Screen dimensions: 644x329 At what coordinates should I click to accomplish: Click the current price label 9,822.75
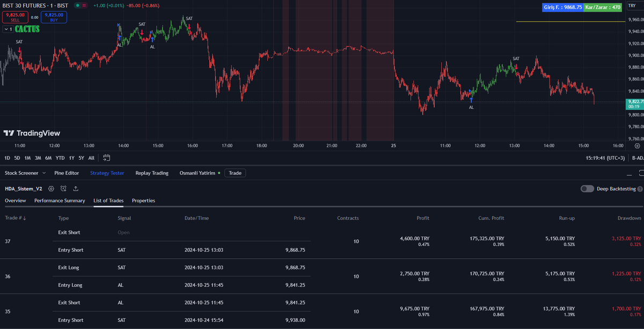click(x=635, y=101)
